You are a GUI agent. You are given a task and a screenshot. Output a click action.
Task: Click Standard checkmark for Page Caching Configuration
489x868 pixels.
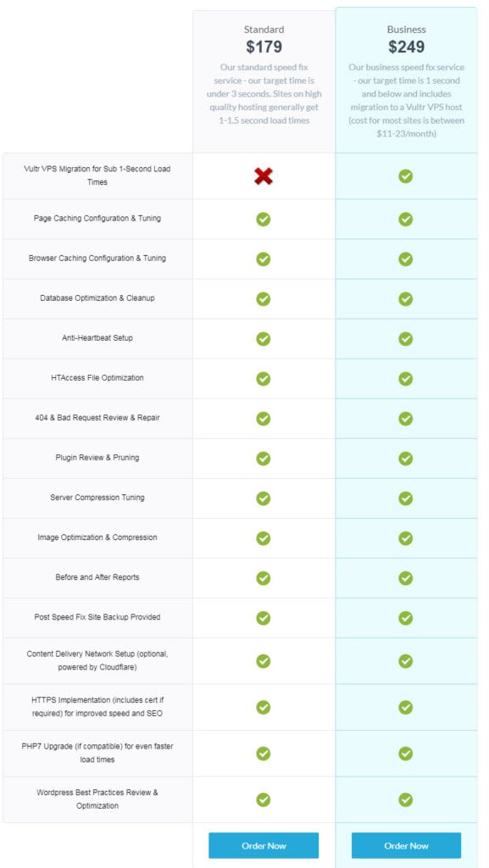click(264, 220)
